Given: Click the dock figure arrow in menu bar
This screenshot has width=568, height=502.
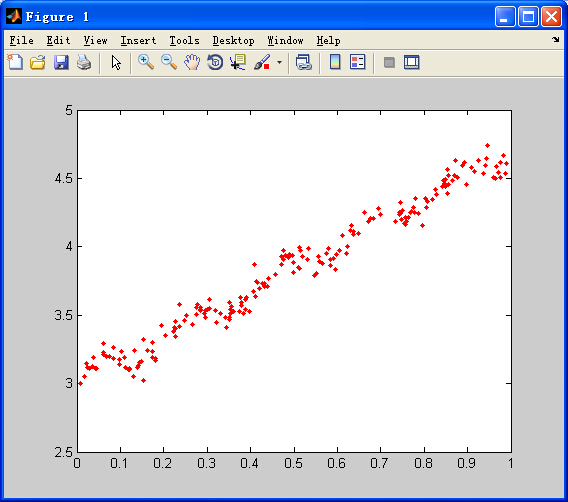Looking at the screenshot, I should coord(556,39).
